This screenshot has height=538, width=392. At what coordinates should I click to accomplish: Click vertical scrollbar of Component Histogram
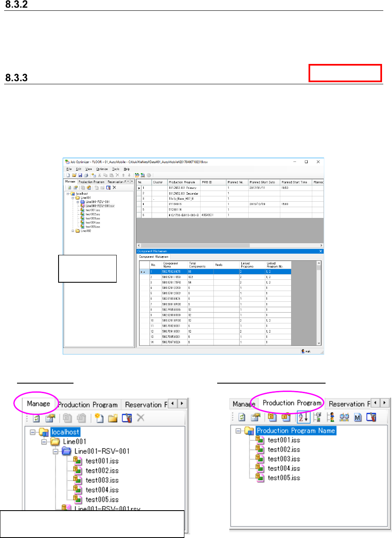[319, 303]
